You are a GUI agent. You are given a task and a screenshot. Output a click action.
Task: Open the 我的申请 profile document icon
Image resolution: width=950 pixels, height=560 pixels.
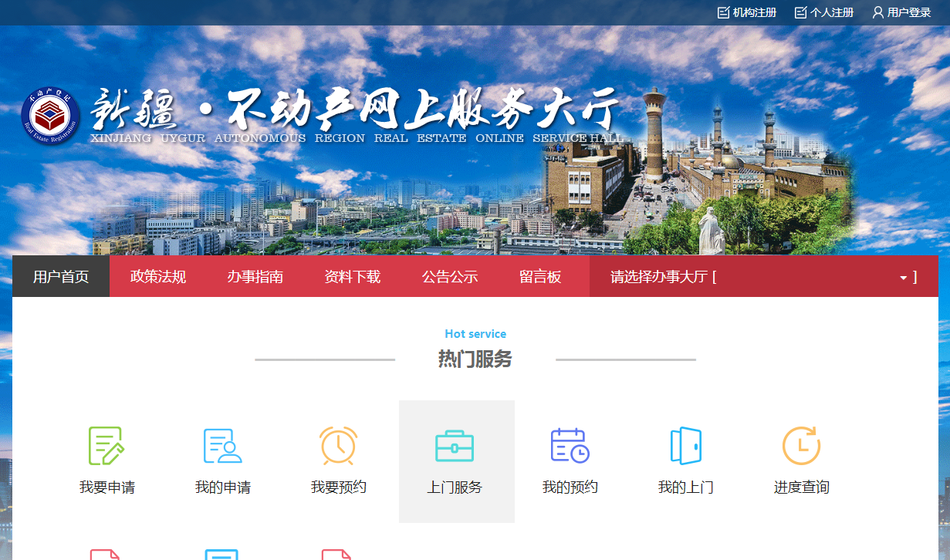(x=222, y=446)
